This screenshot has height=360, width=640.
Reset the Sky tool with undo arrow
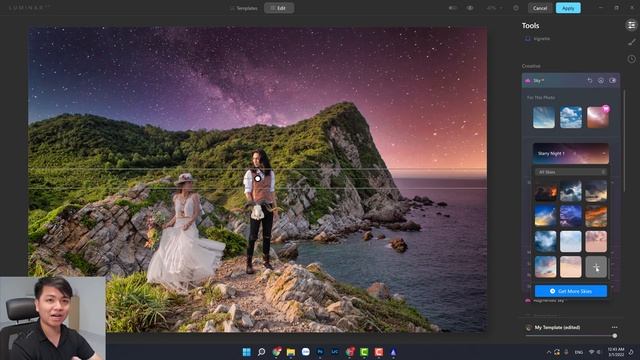[x=590, y=80]
